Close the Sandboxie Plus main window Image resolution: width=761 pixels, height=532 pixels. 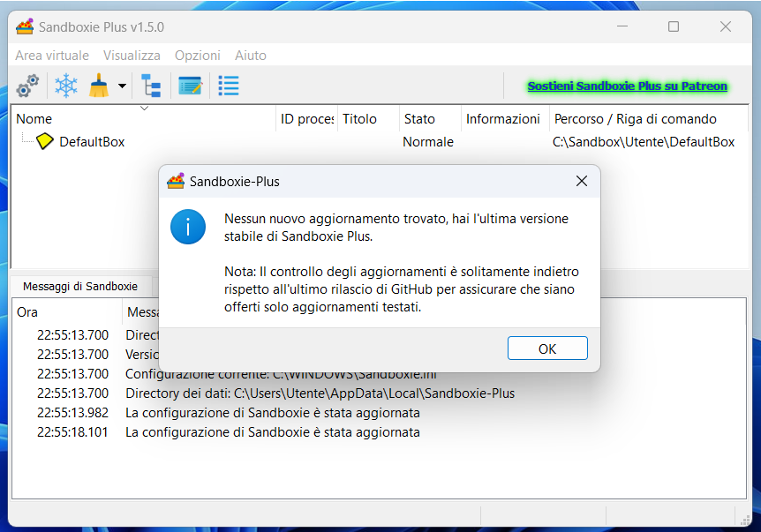pyautogui.click(x=726, y=26)
